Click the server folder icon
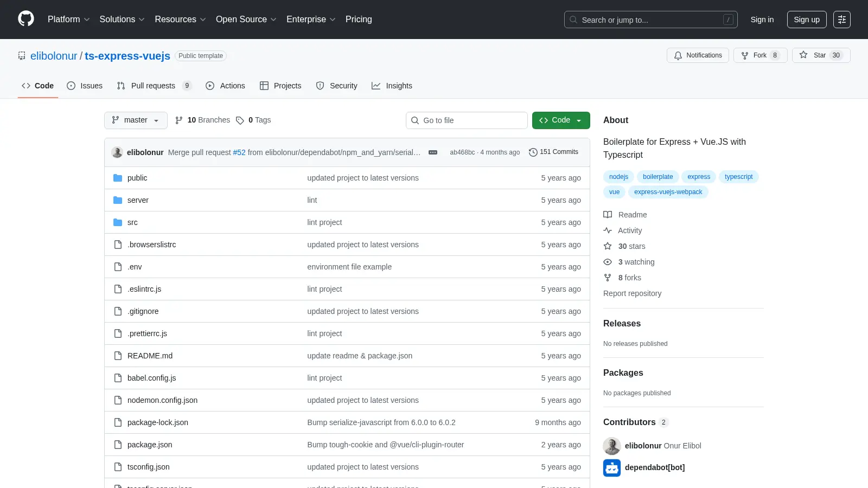The width and height of the screenshot is (868, 488). tap(118, 200)
